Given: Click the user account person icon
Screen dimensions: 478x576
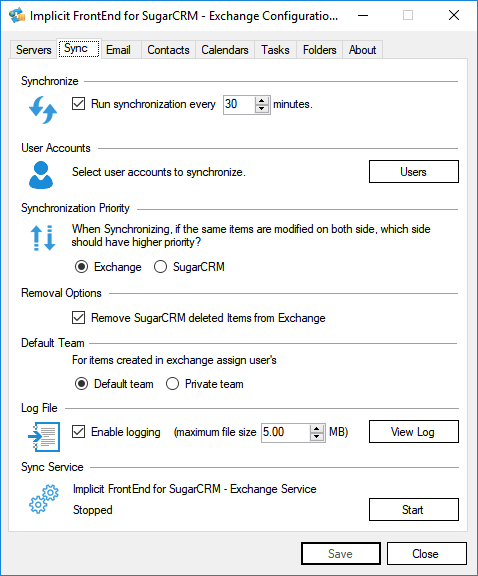Looking at the screenshot, I should tap(41, 175).
